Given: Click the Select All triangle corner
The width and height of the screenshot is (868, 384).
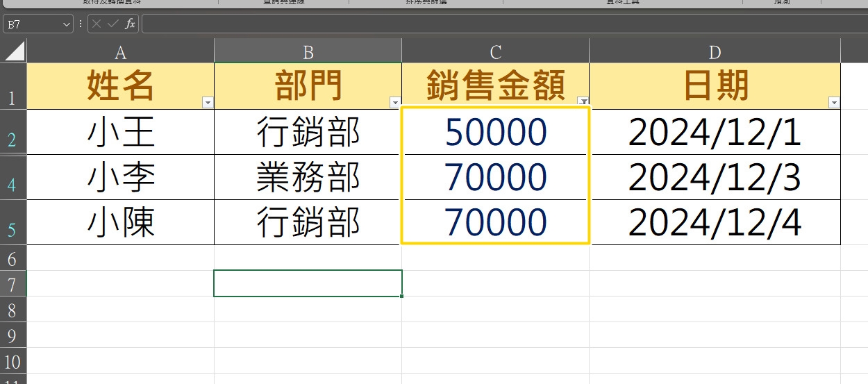Looking at the screenshot, I should tap(14, 51).
